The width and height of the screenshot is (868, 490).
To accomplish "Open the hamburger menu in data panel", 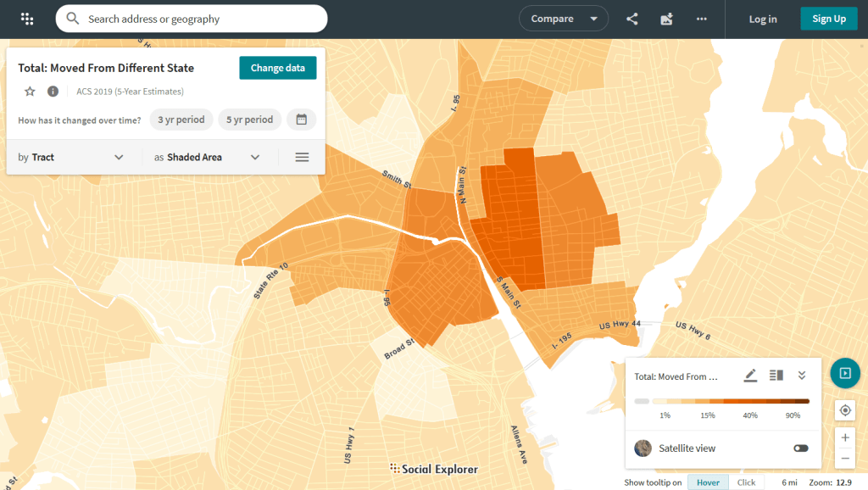I will tap(302, 157).
